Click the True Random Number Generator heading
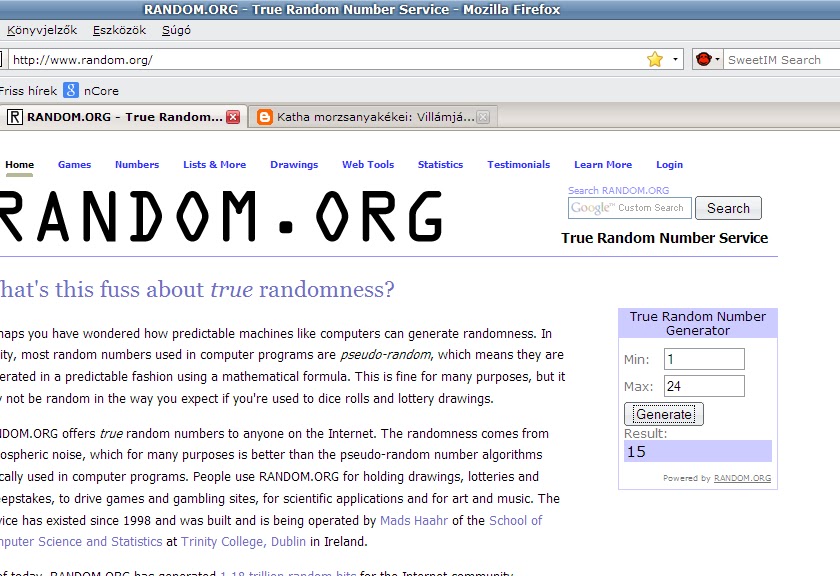Viewport: 840px width, 576px height. 698,323
